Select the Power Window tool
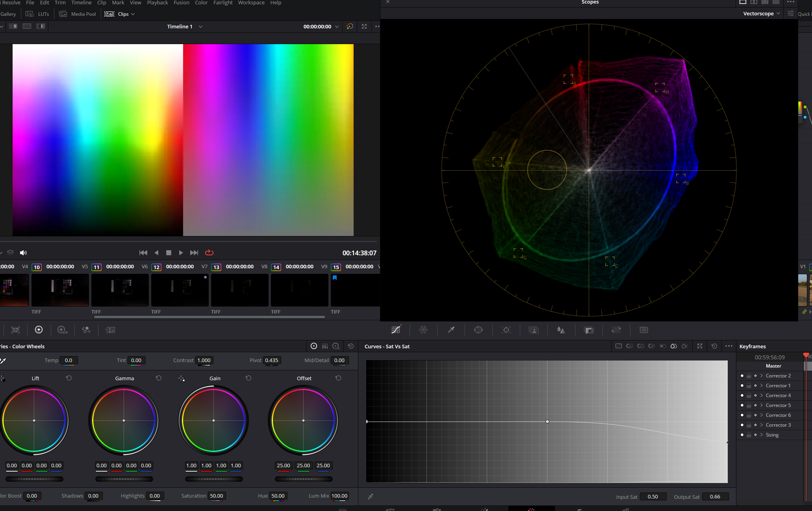This screenshot has height=511, width=812. [478, 330]
